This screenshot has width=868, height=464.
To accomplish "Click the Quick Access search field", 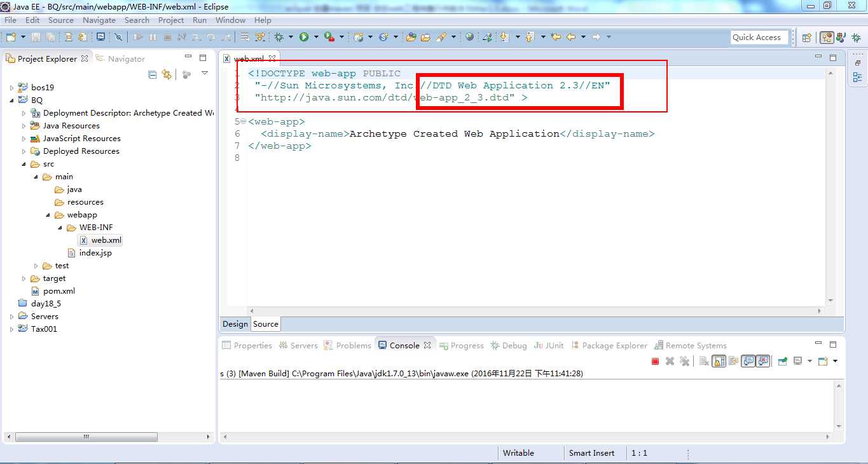I will coord(759,38).
